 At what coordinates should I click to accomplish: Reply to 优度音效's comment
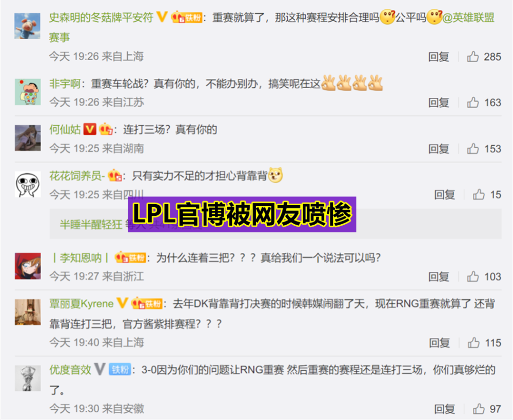(x=444, y=409)
